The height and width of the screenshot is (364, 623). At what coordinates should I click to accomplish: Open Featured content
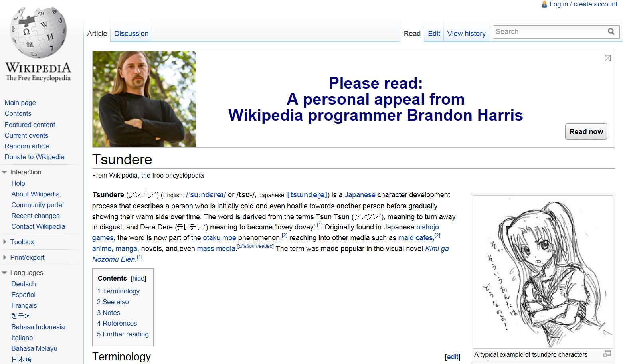(30, 125)
